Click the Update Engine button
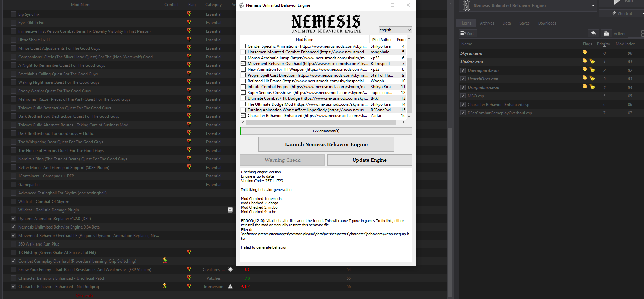This screenshot has height=299, width=644. (x=370, y=160)
